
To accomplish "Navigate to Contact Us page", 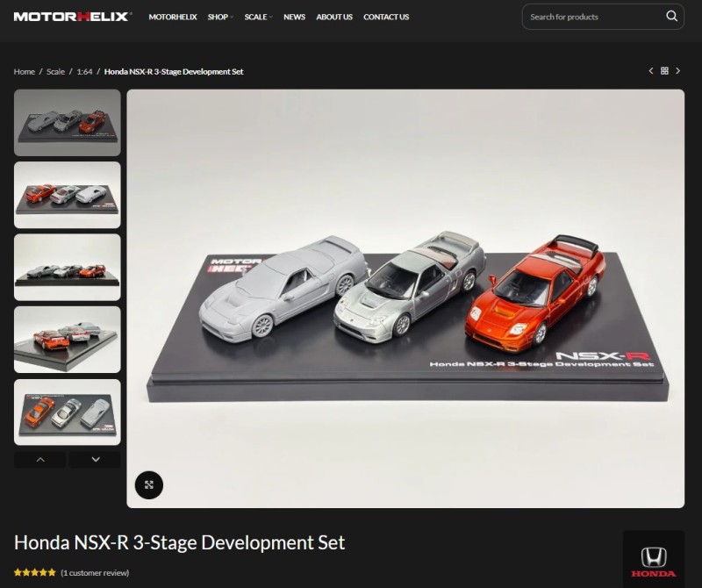I will 386,17.
